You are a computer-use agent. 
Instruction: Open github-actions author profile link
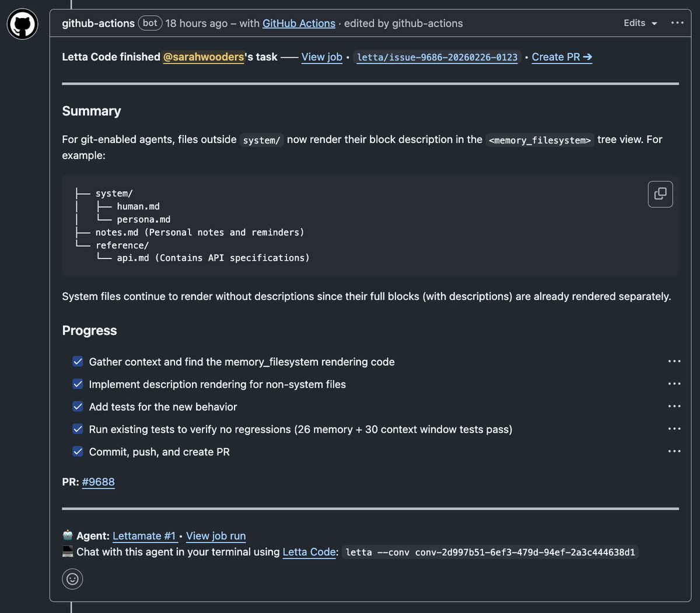click(x=98, y=23)
